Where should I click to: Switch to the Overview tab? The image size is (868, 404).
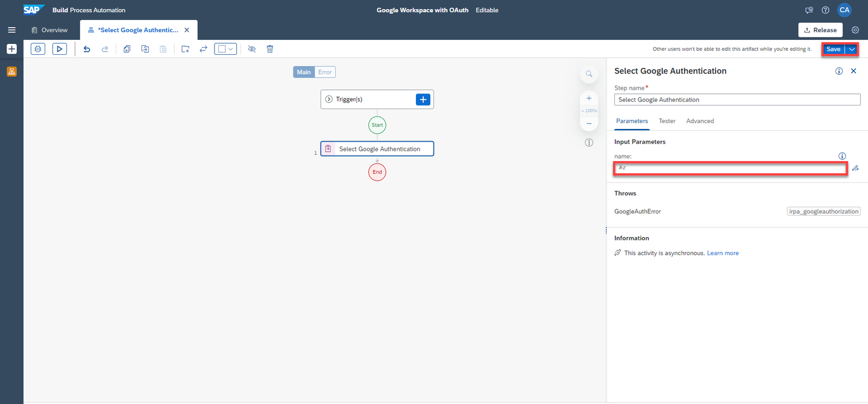point(49,30)
